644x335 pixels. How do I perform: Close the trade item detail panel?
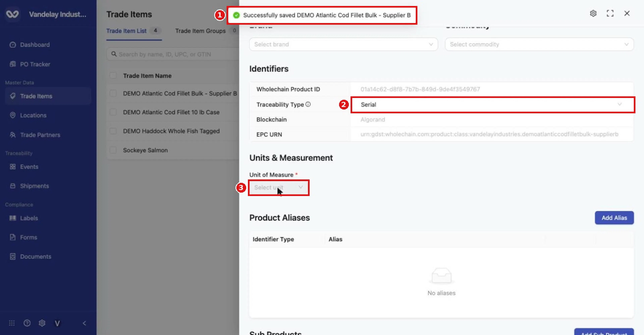click(x=627, y=13)
